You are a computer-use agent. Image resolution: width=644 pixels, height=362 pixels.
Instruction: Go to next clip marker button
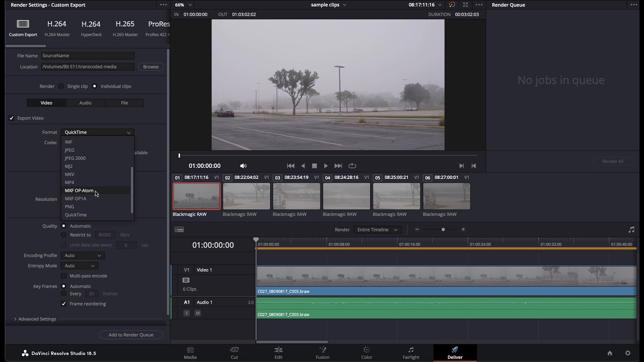coord(461,166)
